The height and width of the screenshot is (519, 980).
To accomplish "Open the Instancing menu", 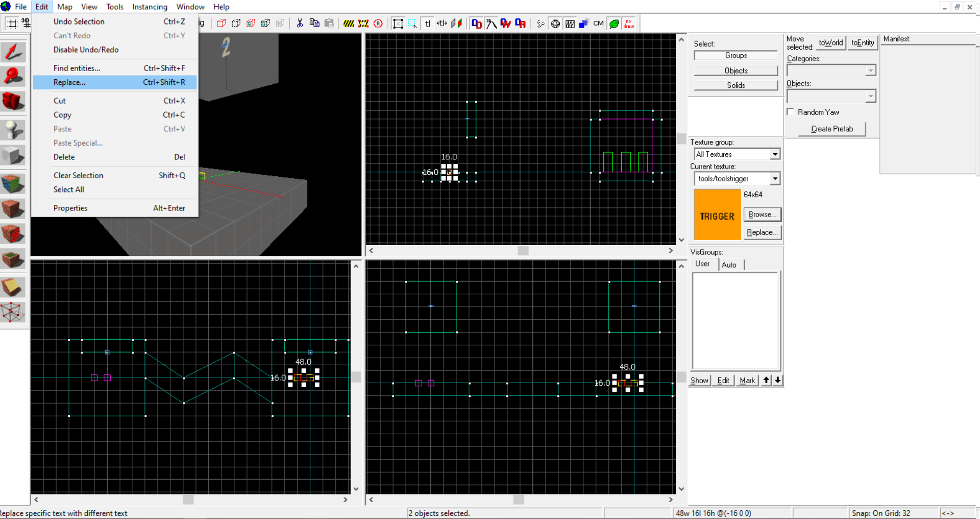I will click(x=150, y=7).
